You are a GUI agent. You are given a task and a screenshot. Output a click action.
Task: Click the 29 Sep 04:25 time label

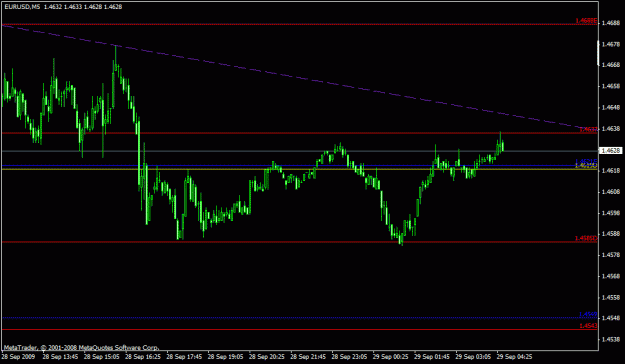click(514, 356)
